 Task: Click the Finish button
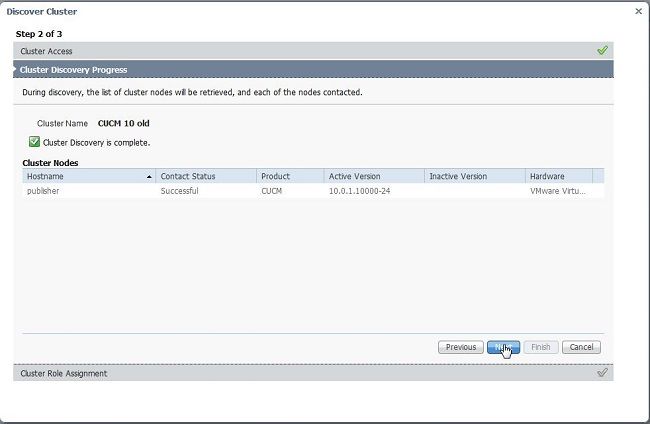(540, 347)
